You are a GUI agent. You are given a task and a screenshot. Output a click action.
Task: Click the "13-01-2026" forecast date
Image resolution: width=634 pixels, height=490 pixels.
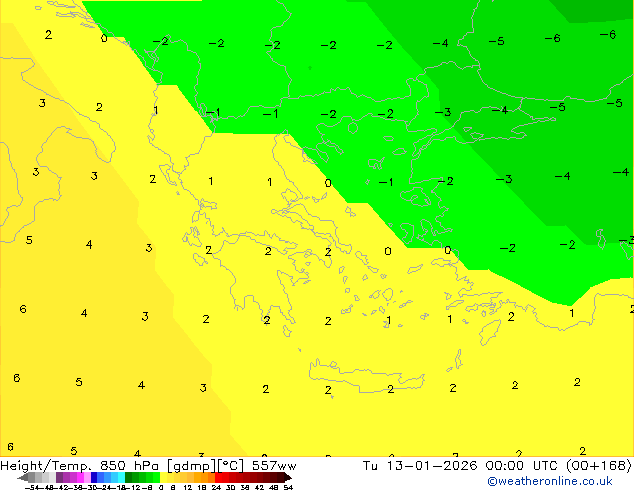(x=432, y=466)
